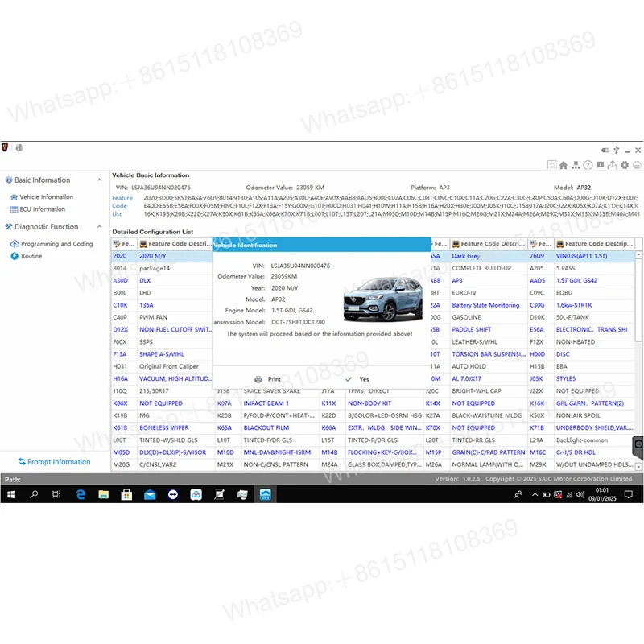Open File Explorer from the taskbar

[104, 494]
